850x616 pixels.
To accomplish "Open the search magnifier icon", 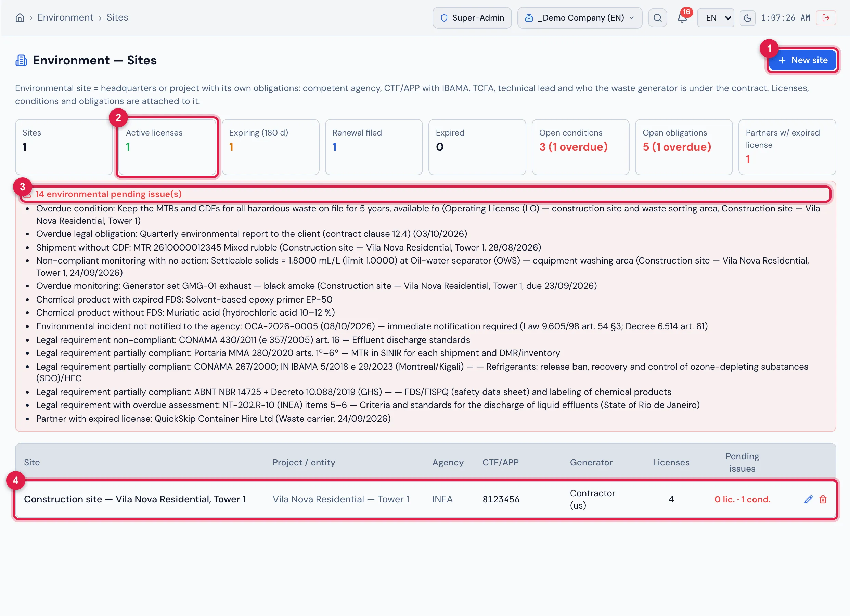I will tap(657, 17).
